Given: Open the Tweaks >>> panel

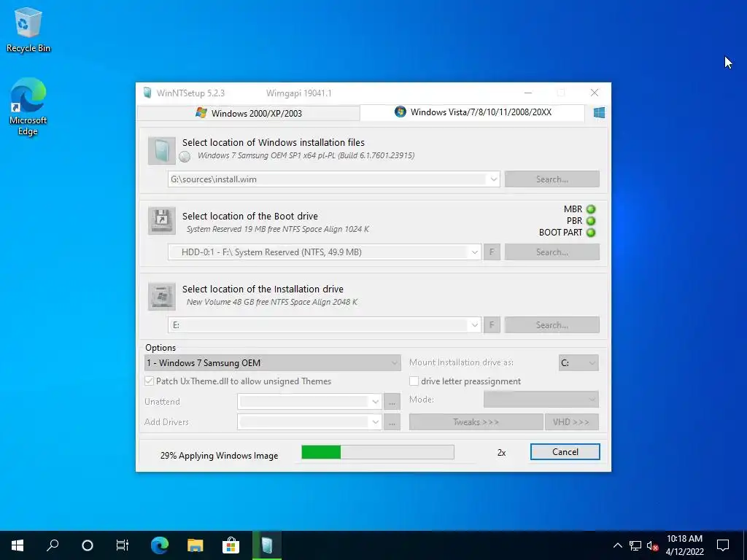Looking at the screenshot, I should pos(476,422).
